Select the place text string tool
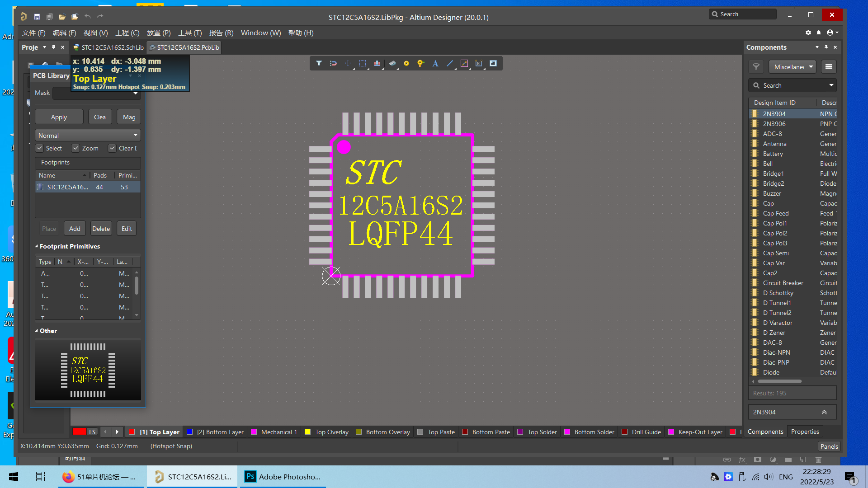This screenshot has width=868, height=488. coord(435,63)
